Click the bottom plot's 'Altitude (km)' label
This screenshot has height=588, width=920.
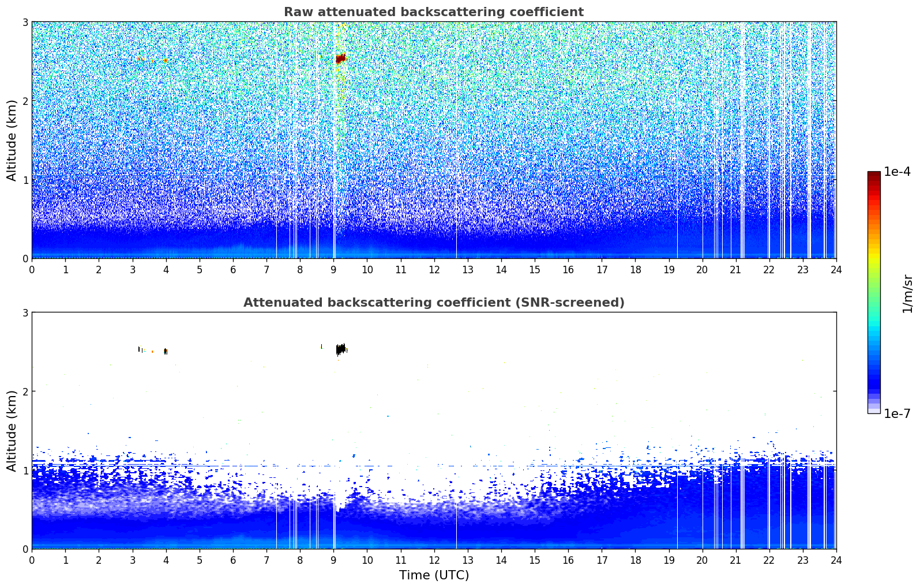point(12,431)
